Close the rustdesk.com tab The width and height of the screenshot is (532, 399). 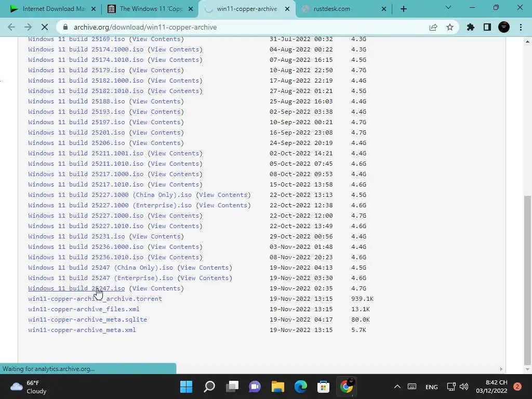coord(384,9)
